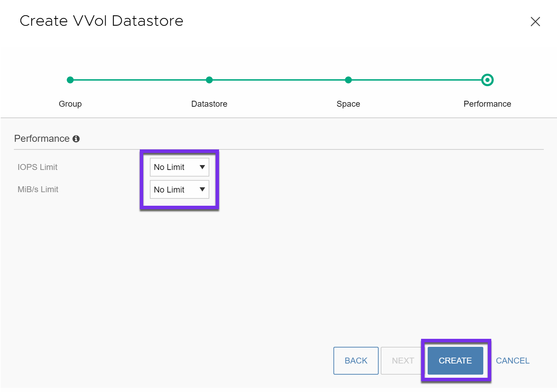Click the IOPS Limit field label

coord(38,167)
